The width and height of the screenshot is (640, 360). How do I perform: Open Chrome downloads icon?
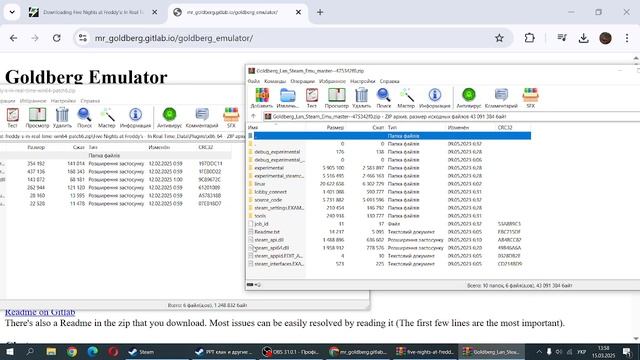[x=584, y=38]
